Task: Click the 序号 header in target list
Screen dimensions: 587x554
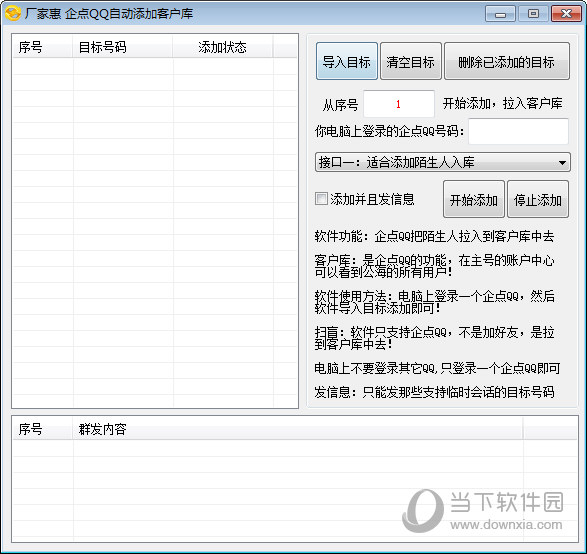Action: tap(42, 47)
